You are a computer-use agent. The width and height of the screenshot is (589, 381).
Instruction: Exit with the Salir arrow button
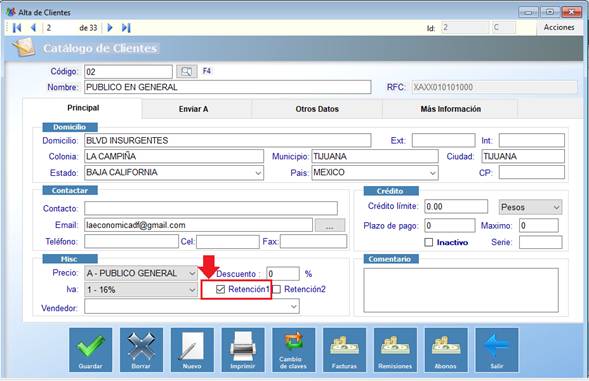pos(497,350)
